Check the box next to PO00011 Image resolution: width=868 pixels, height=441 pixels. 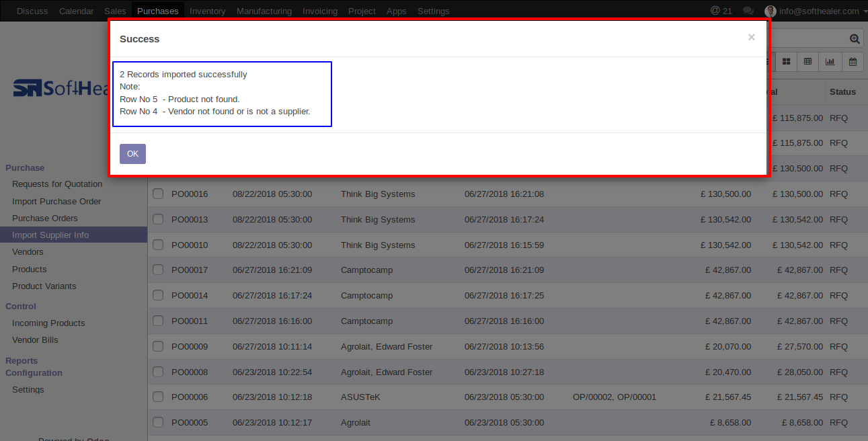pos(158,321)
